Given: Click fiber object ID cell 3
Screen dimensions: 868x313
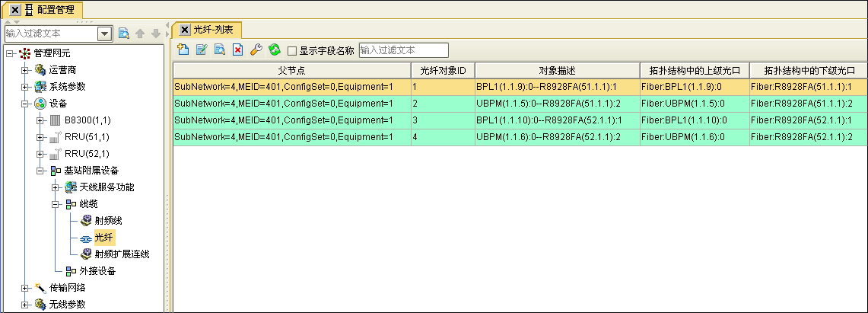Looking at the screenshot, I should pos(443,120).
